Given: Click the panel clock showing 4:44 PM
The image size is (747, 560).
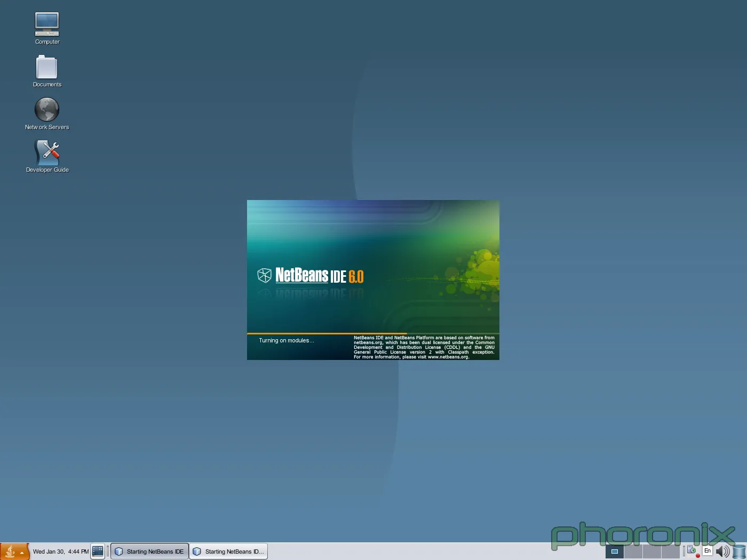Looking at the screenshot, I should pyautogui.click(x=61, y=551).
